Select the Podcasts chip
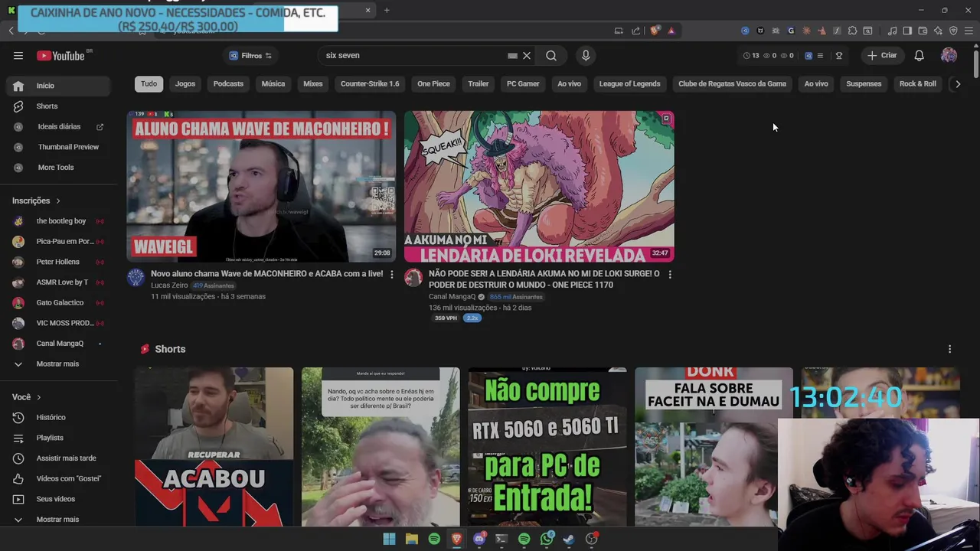The height and width of the screenshot is (551, 980). [228, 84]
